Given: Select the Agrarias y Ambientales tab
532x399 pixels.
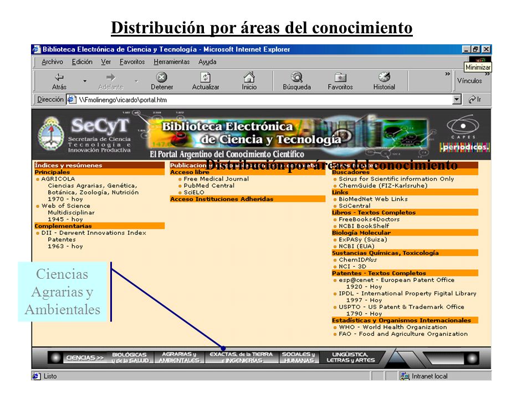Looking at the screenshot, I should (179, 357).
